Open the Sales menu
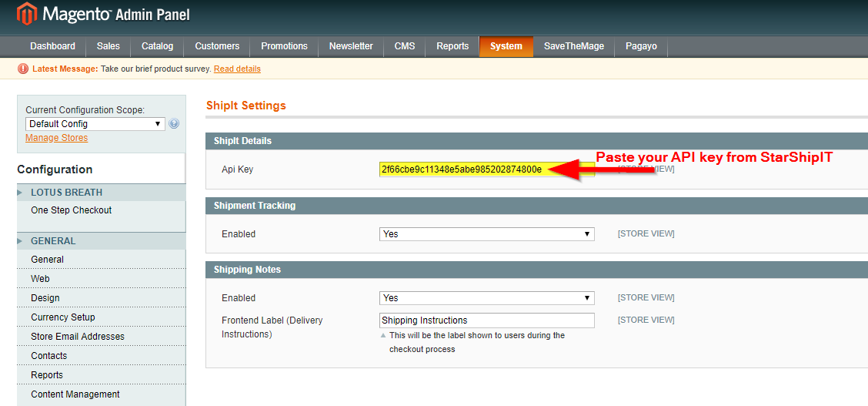Screen dimensions: 868x406 coord(108,46)
